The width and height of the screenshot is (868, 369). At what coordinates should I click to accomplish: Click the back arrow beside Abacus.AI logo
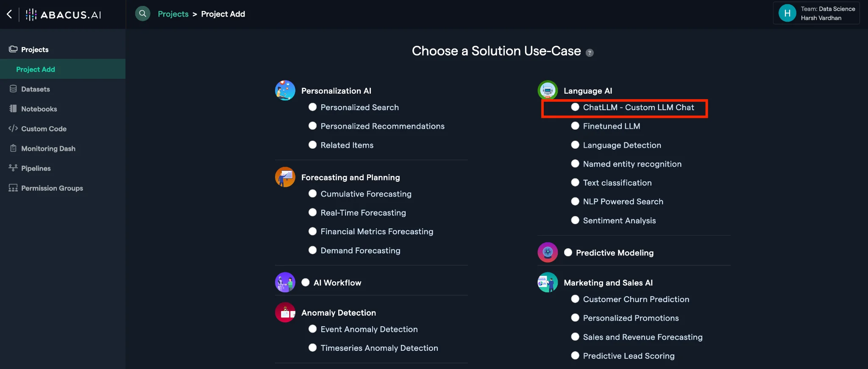point(9,14)
